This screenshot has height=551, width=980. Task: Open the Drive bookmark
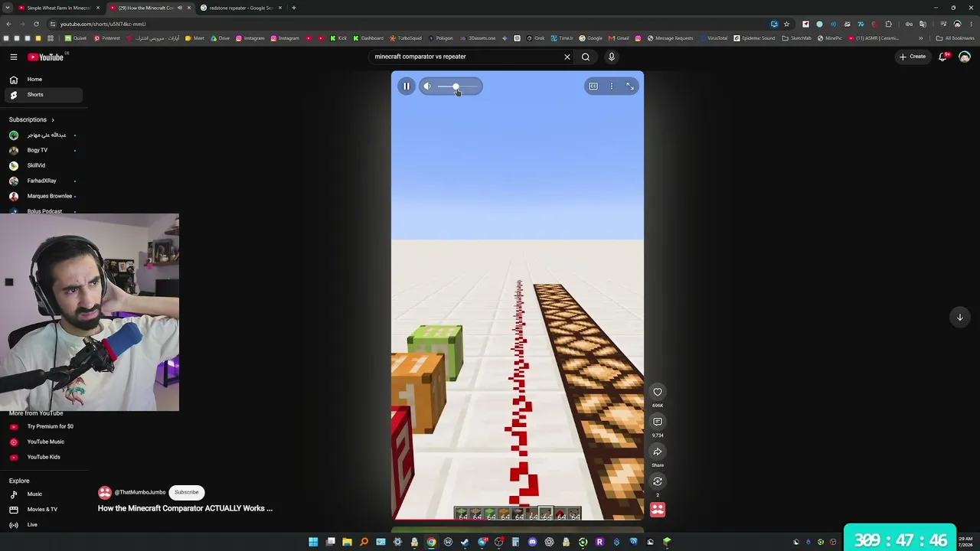219,38
